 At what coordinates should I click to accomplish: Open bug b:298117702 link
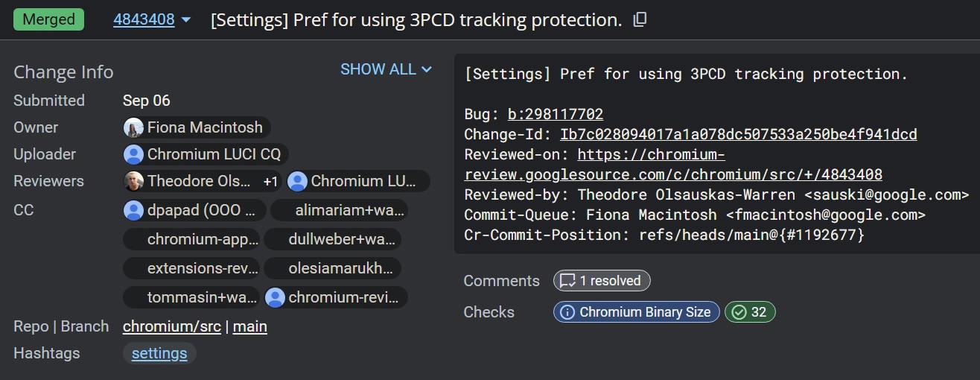555,114
